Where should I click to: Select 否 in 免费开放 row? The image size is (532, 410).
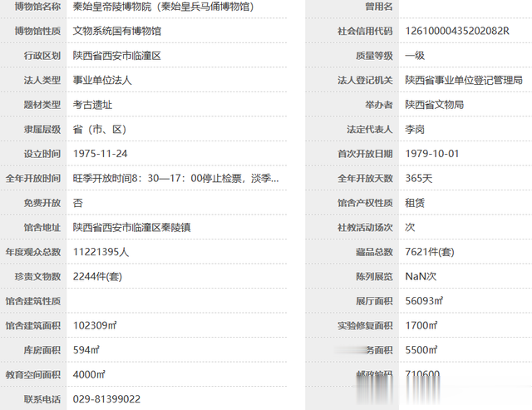[x=77, y=203]
